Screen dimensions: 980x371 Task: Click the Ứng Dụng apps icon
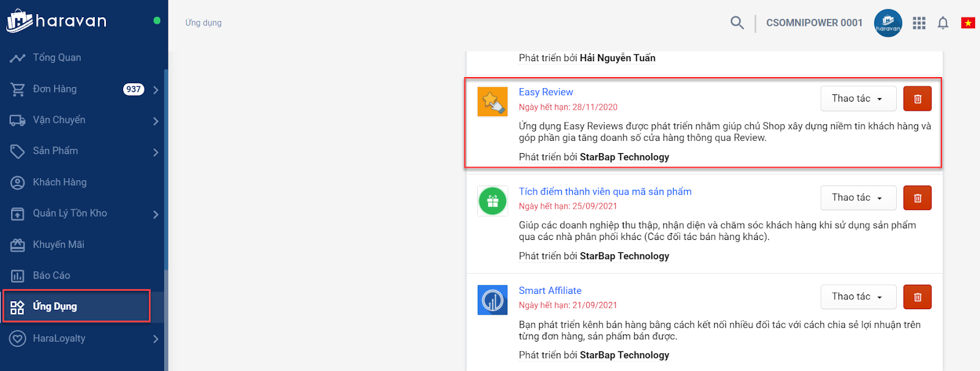coord(17,307)
